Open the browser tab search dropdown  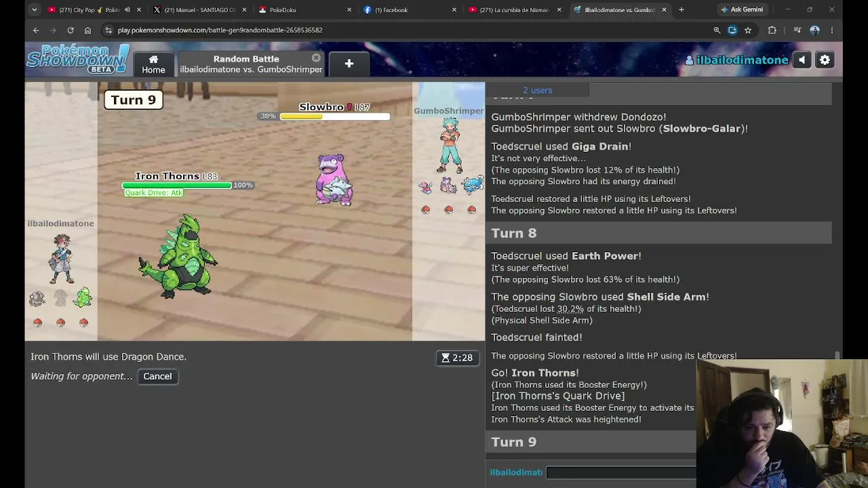34,9
